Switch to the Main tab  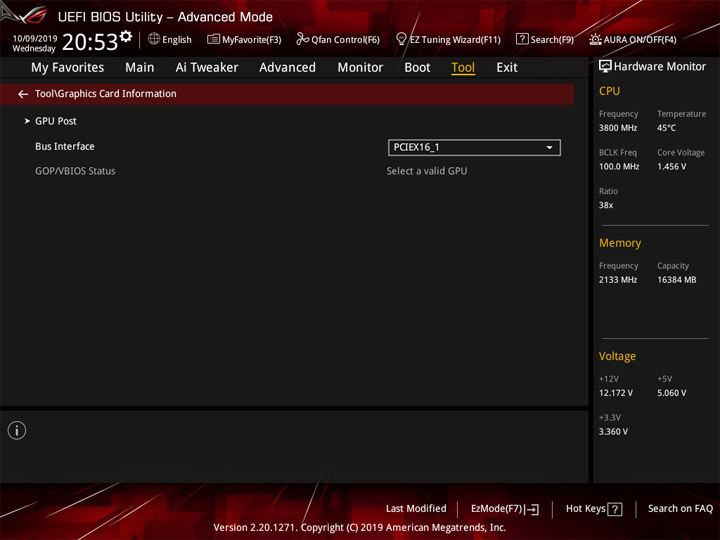(x=140, y=68)
